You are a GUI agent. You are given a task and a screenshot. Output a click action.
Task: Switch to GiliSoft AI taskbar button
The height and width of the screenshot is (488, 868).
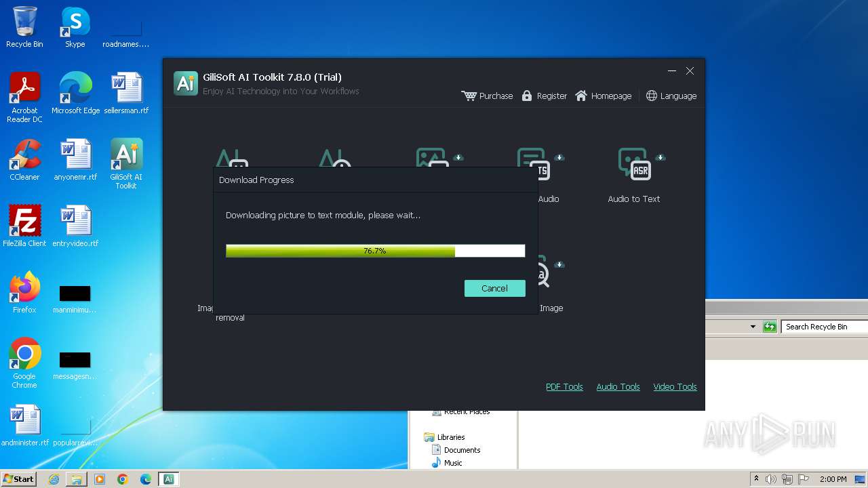[169, 479]
